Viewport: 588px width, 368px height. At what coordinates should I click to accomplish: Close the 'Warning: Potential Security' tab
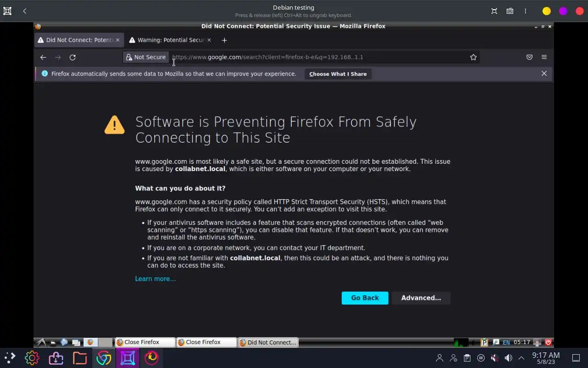(209, 40)
